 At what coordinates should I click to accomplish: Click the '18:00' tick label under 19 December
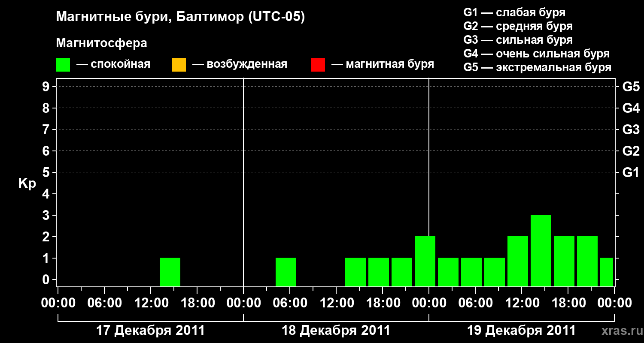(x=568, y=303)
